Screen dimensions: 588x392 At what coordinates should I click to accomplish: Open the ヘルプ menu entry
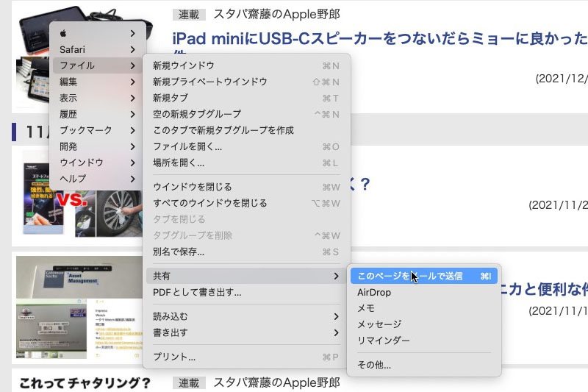point(97,179)
